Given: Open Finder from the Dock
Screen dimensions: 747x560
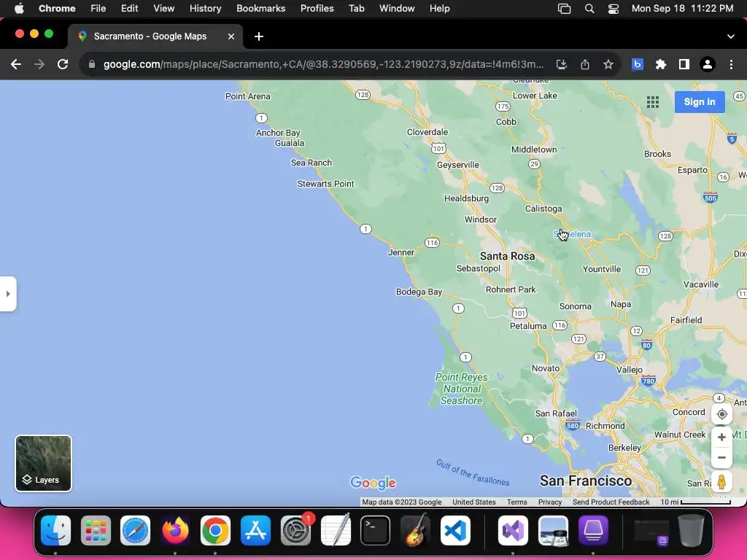Looking at the screenshot, I should (55, 531).
